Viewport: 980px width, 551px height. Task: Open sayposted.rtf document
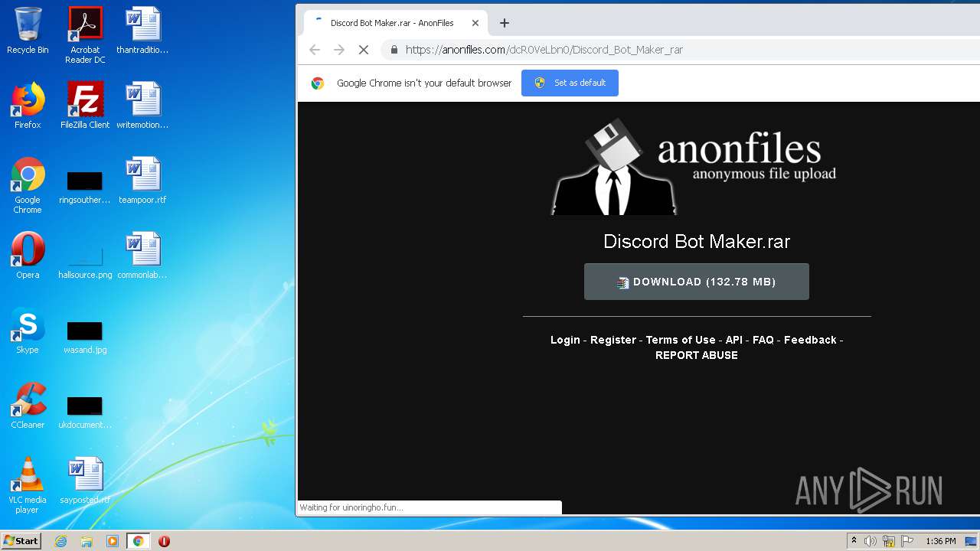pos(85,481)
